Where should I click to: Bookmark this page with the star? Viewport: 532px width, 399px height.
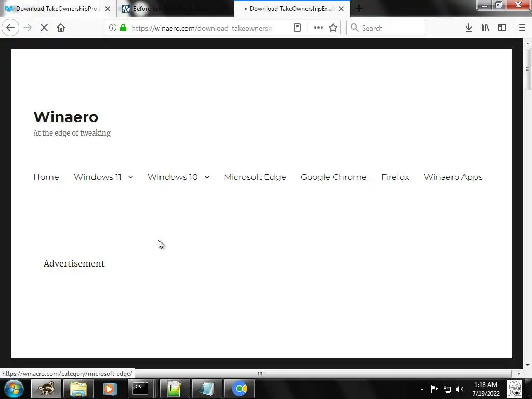click(333, 28)
